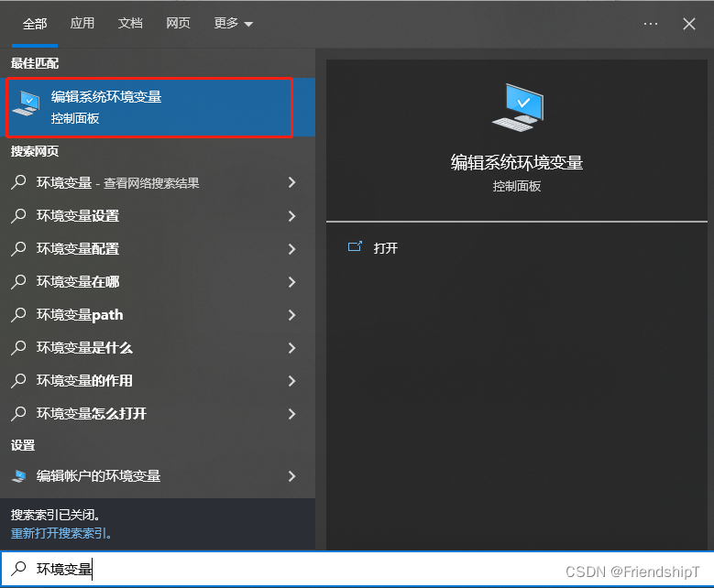Expand chevron for 环境变量配置
The height and width of the screenshot is (588, 714).
click(291, 249)
